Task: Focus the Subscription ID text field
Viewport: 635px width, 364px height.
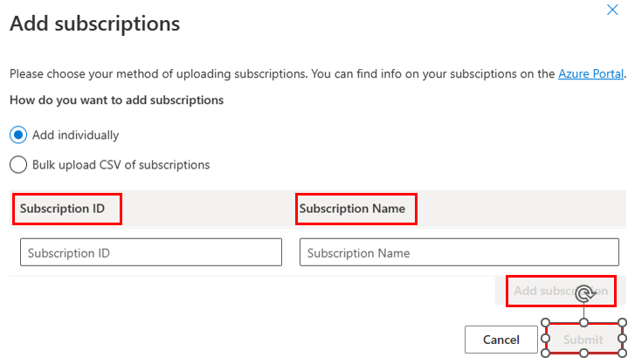Action: click(151, 252)
